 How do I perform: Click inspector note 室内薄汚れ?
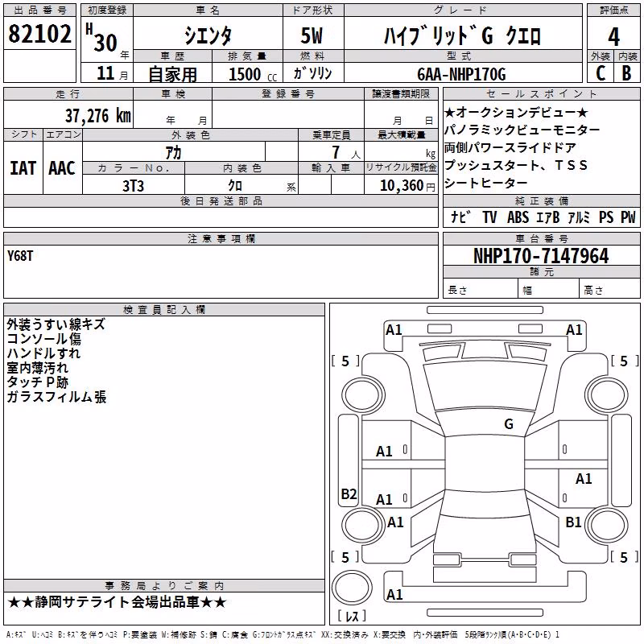point(37,368)
